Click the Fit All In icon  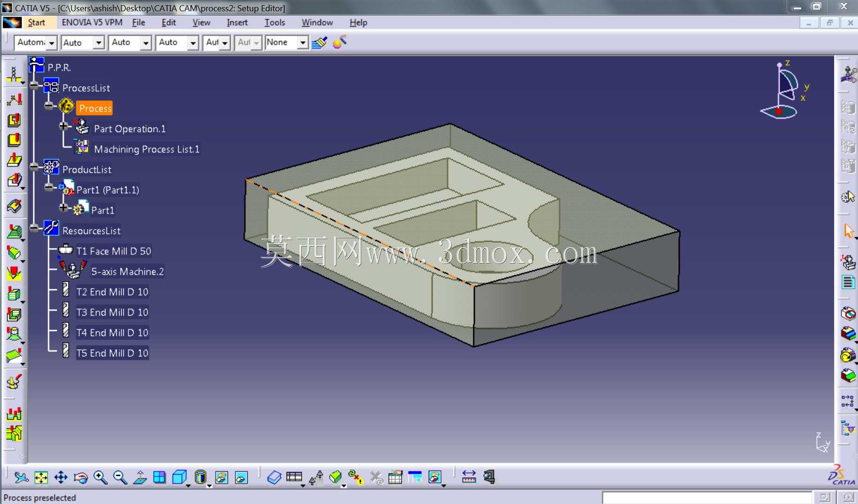(41, 477)
